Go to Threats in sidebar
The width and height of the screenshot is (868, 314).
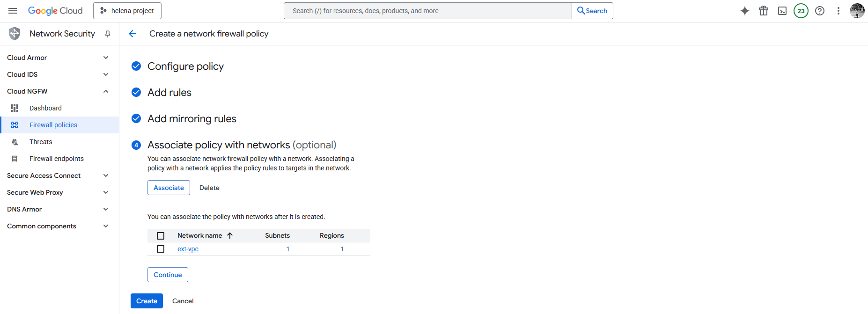pyautogui.click(x=41, y=142)
